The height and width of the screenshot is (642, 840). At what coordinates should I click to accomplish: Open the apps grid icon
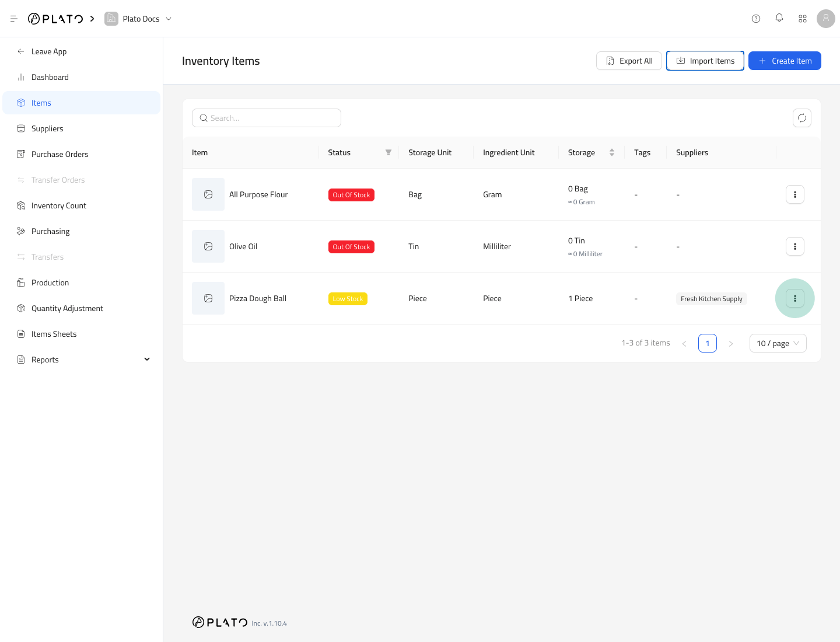click(x=803, y=19)
